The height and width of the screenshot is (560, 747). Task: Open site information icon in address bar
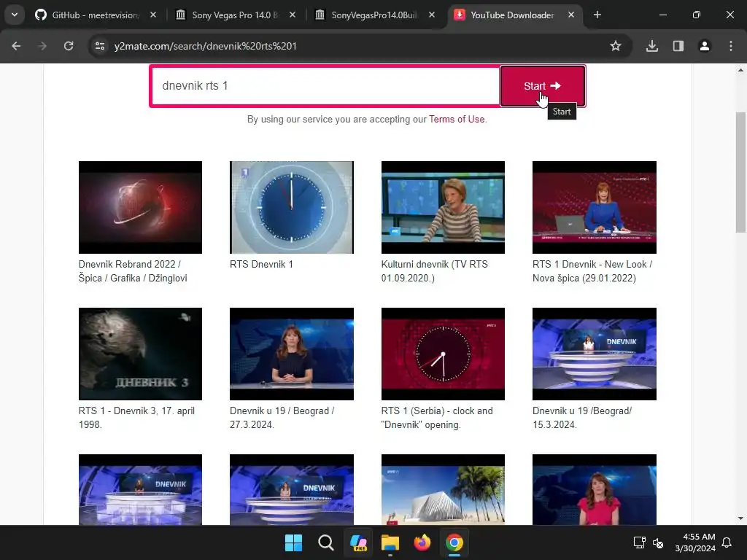point(100,46)
